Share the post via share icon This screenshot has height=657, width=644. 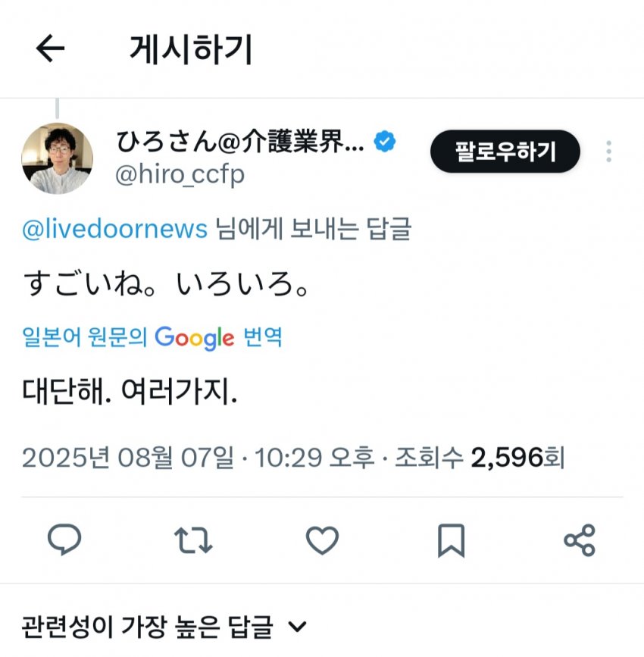[580, 540]
